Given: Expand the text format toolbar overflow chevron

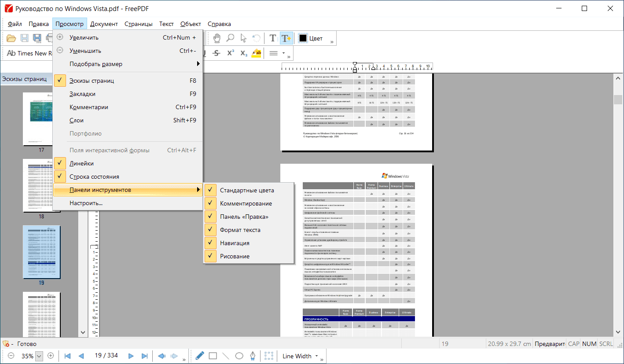Looking at the screenshot, I should [x=290, y=57].
